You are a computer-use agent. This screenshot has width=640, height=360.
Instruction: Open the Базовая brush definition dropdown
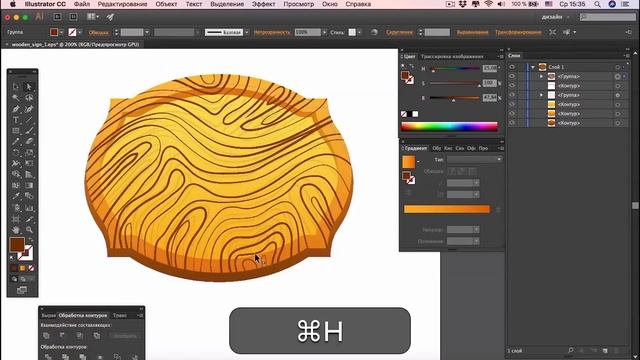pos(247,32)
